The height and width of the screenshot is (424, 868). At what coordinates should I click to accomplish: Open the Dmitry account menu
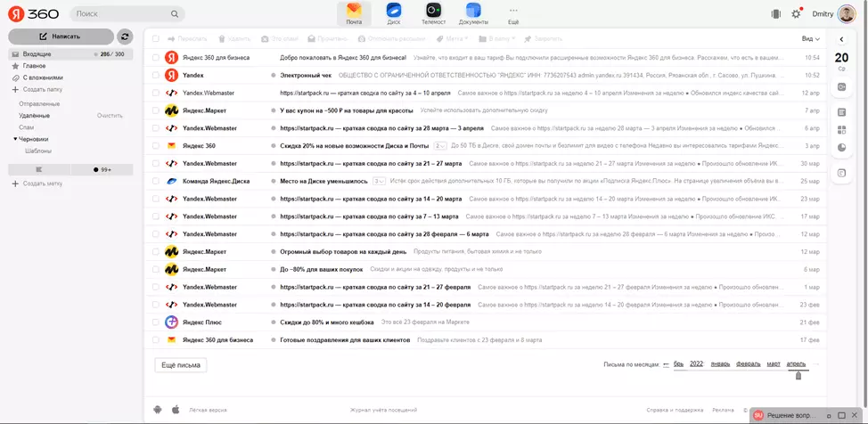click(823, 14)
